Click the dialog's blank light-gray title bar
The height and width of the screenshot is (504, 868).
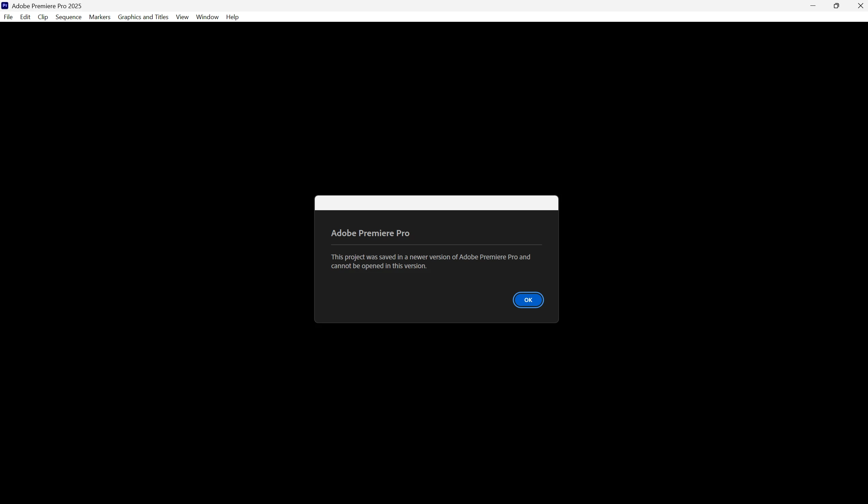point(436,203)
